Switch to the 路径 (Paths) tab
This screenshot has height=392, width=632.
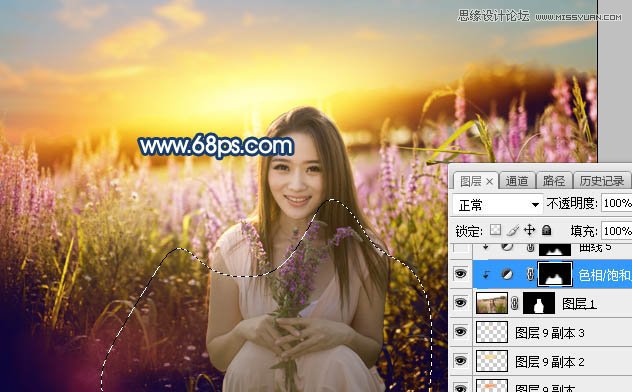[x=554, y=181]
